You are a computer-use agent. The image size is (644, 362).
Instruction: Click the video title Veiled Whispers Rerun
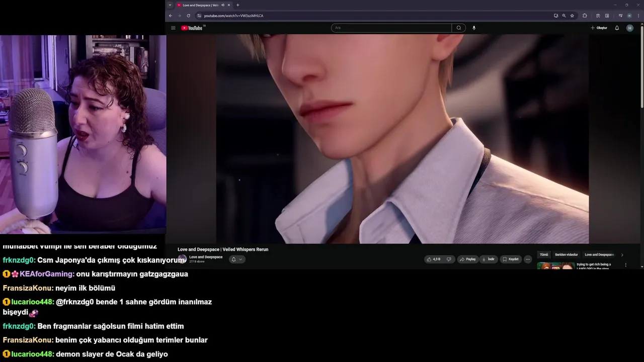click(x=223, y=249)
